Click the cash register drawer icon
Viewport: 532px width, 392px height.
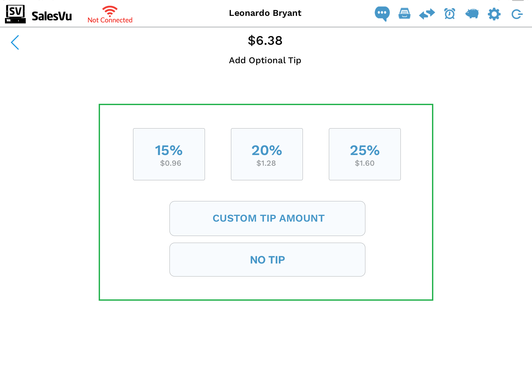pyautogui.click(x=404, y=14)
